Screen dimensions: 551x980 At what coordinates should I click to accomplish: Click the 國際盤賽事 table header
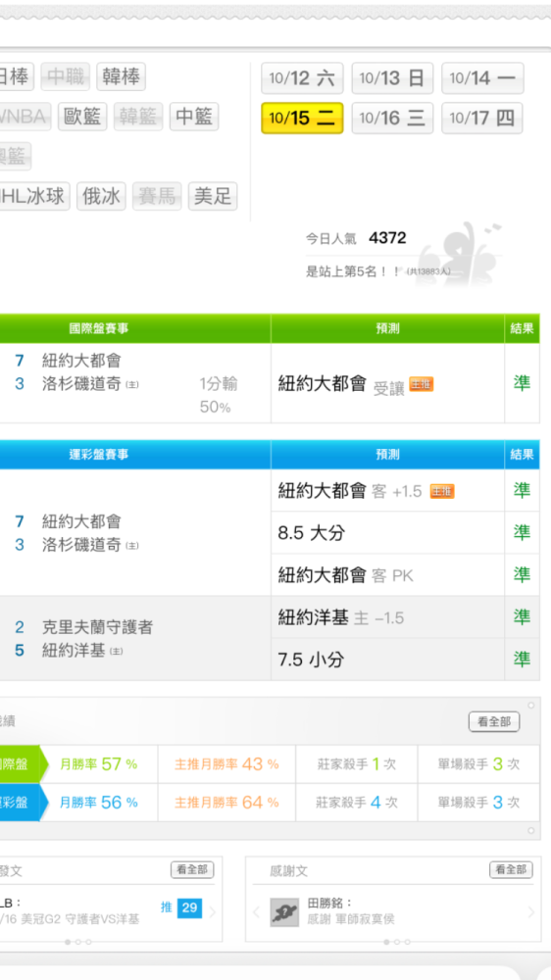tap(98, 328)
